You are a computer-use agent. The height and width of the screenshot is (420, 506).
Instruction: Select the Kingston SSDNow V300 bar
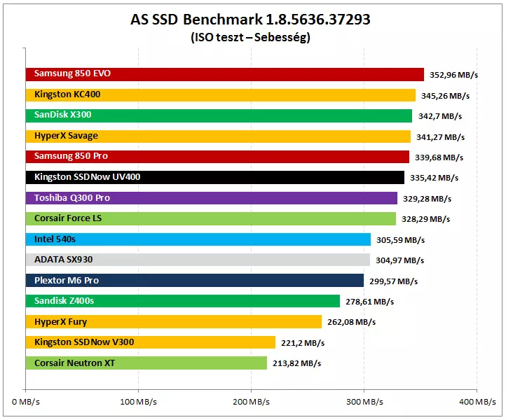pos(151,342)
